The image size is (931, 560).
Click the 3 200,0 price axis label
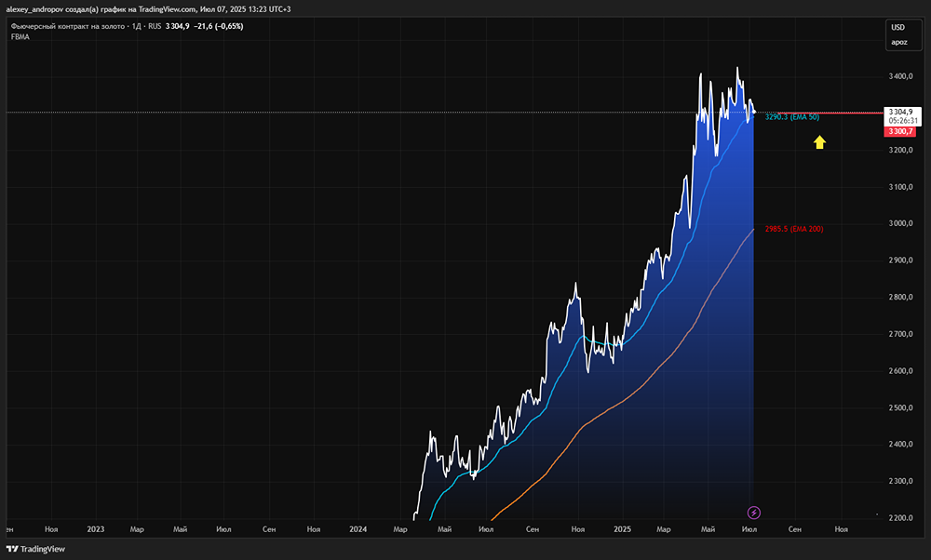coord(900,150)
